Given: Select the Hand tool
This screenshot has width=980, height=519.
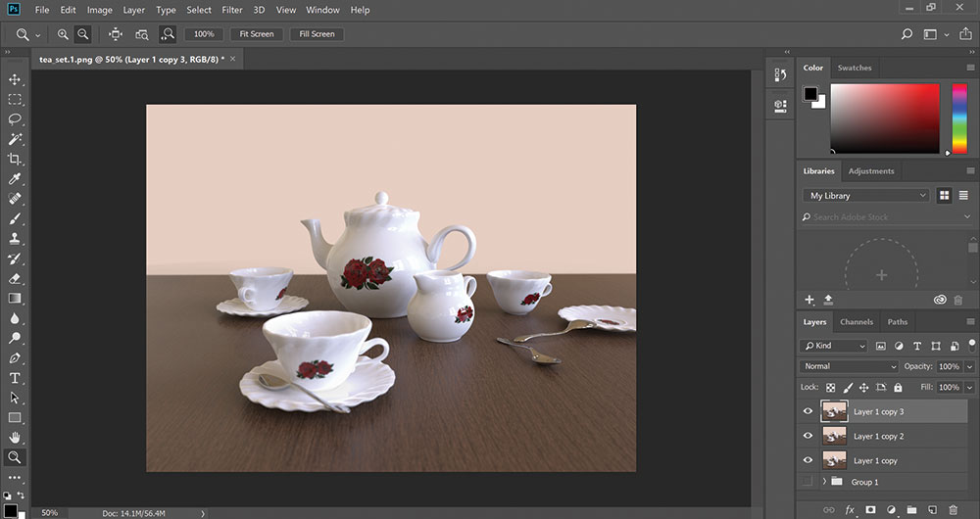Looking at the screenshot, I should (15, 438).
